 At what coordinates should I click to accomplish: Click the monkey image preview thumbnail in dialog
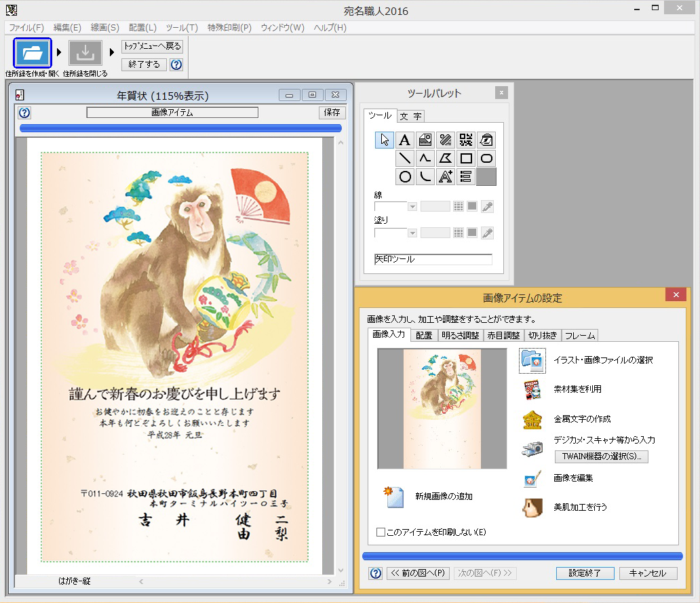442,409
